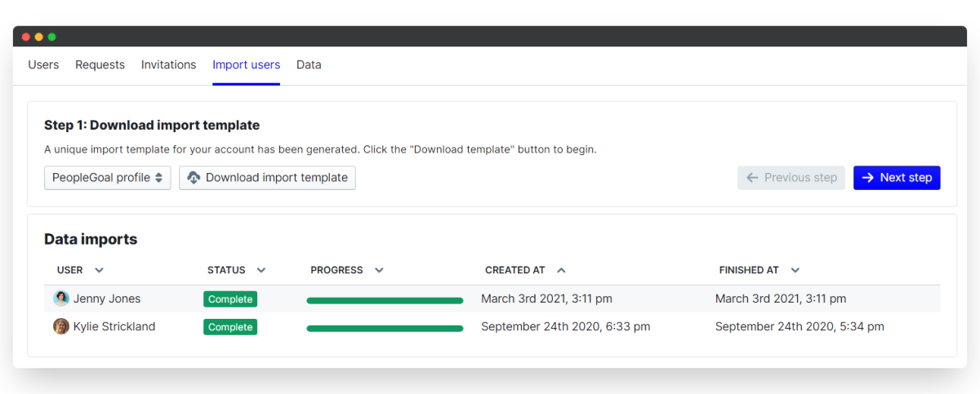Click the red window close dot

26,37
